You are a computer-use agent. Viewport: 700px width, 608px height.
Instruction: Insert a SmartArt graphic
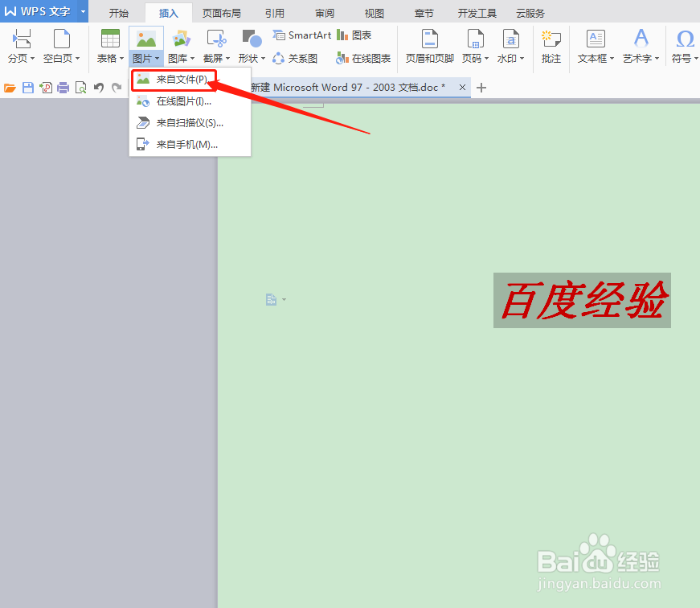tap(302, 35)
